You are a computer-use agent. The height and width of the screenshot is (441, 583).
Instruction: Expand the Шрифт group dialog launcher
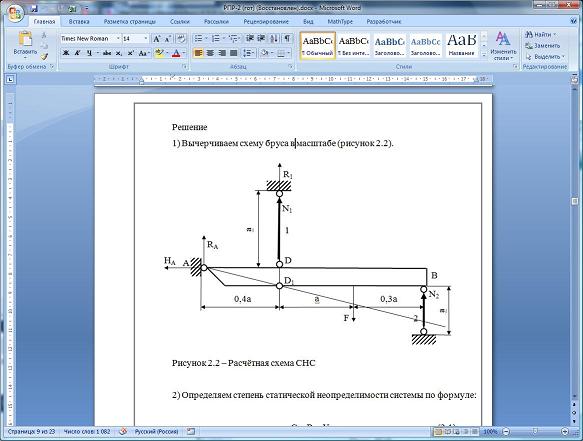tap(184, 67)
